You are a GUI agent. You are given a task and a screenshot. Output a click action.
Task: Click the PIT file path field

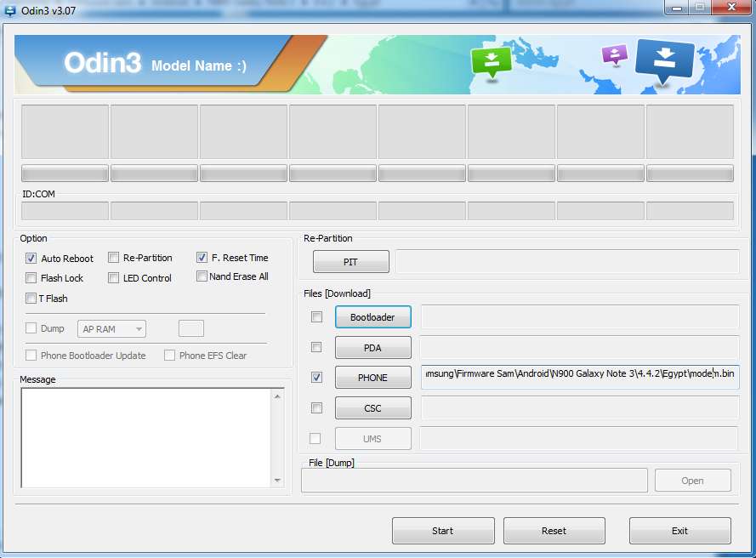point(567,261)
